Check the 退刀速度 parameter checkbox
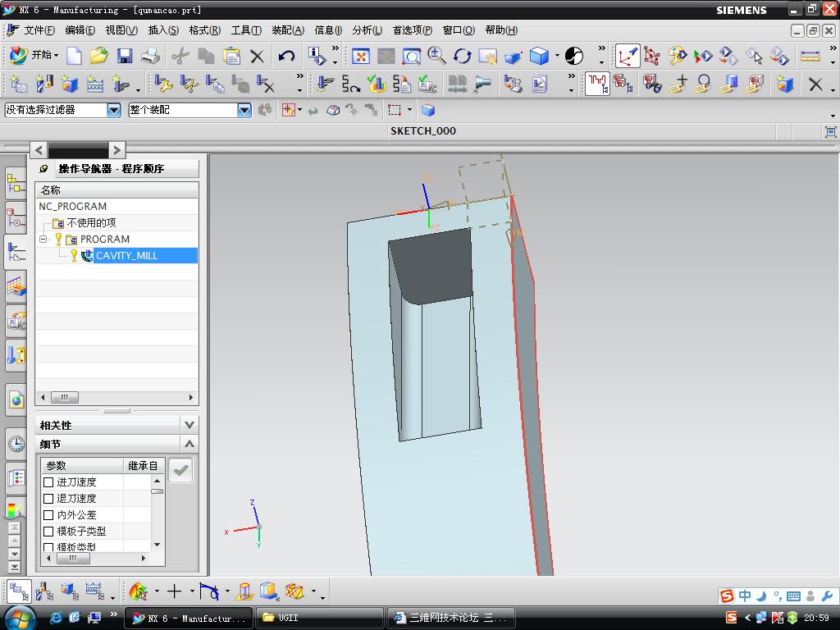Image resolution: width=840 pixels, height=630 pixels. pyautogui.click(x=48, y=499)
